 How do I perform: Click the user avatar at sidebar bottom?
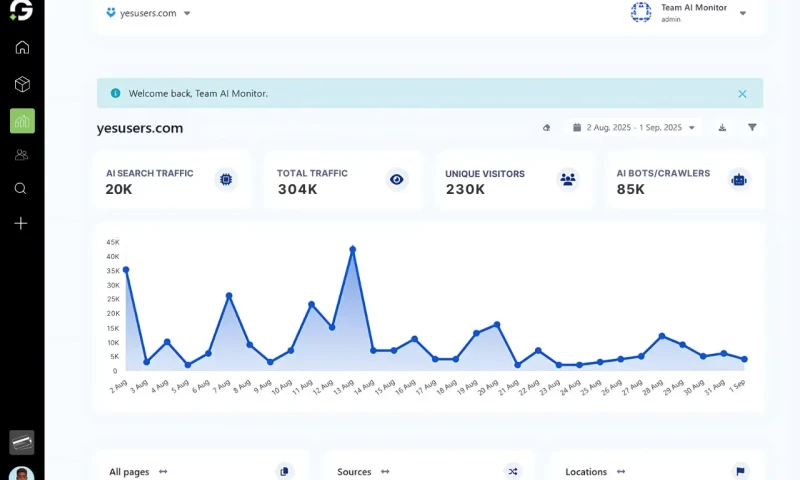click(22, 474)
